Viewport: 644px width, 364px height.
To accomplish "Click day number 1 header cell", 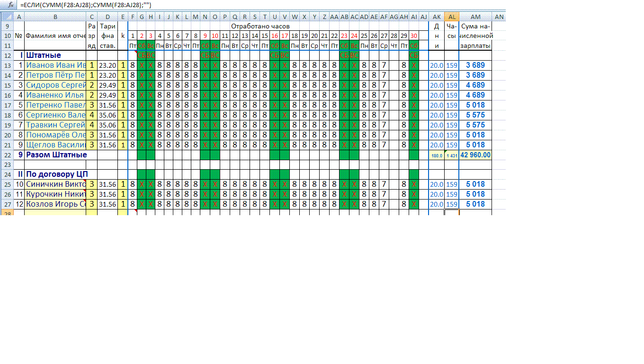I will 133,36.
